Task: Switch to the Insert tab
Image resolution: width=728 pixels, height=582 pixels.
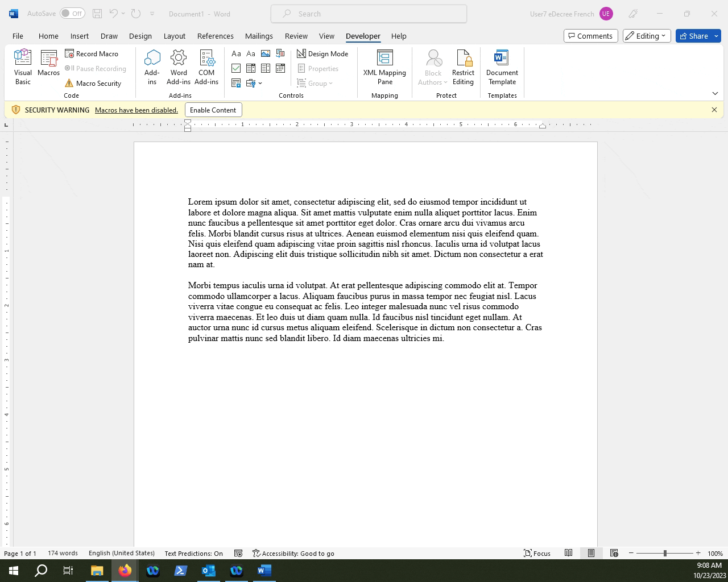Action: 80,36
